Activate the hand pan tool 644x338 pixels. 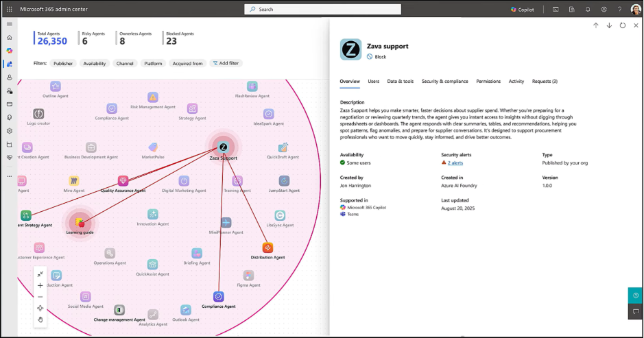coord(40,319)
